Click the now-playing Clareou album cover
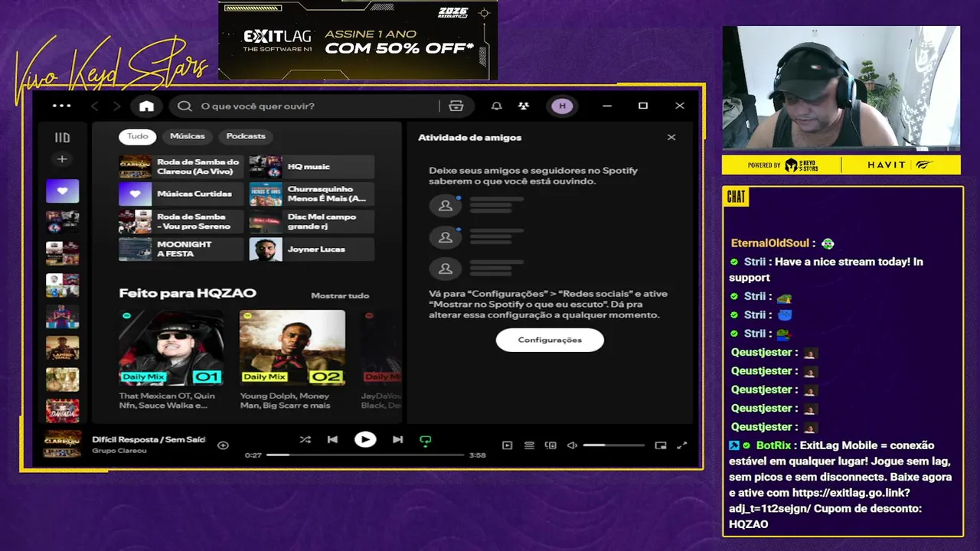Screen dimensions: 980x551 click(x=62, y=444)
